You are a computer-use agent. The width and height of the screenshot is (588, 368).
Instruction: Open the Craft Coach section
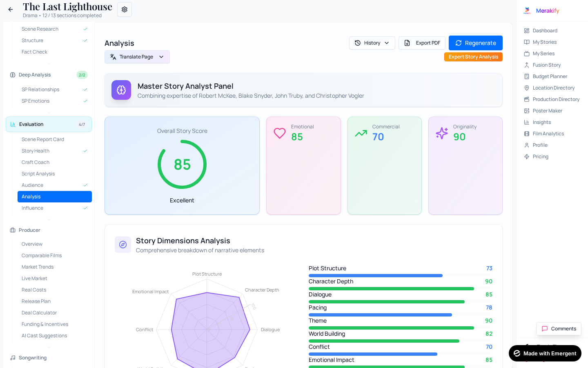pyautogui.click(x=55, y=162)
